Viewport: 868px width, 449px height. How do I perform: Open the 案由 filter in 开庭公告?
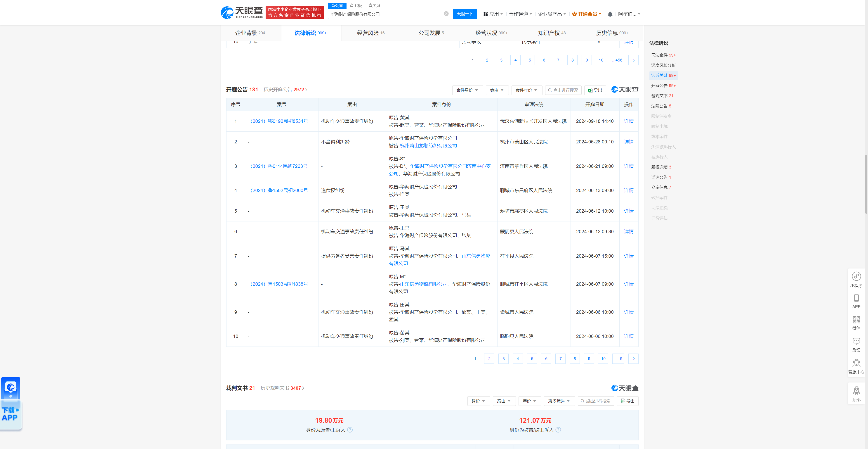tap(497, 90)
